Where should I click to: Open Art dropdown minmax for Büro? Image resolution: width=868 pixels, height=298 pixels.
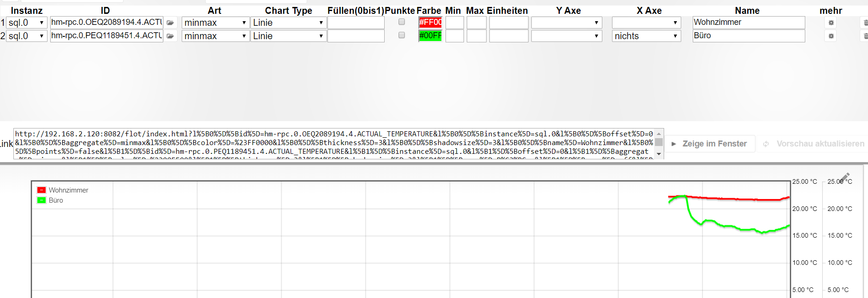click(x=215, y=36)
